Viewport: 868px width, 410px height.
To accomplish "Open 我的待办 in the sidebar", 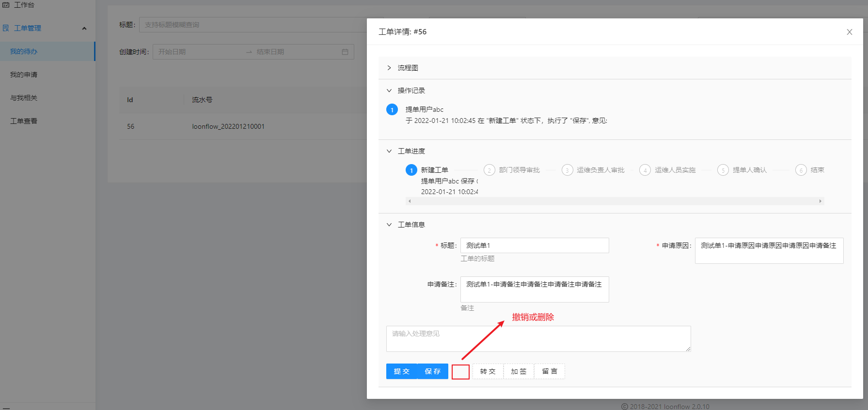I will tap(47, 51).
